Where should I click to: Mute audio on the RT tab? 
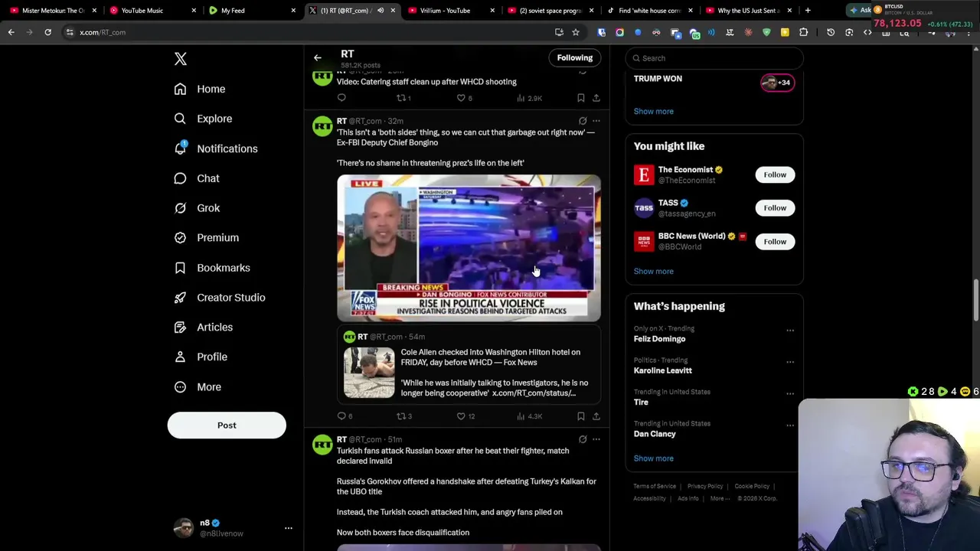pos(381,11)
